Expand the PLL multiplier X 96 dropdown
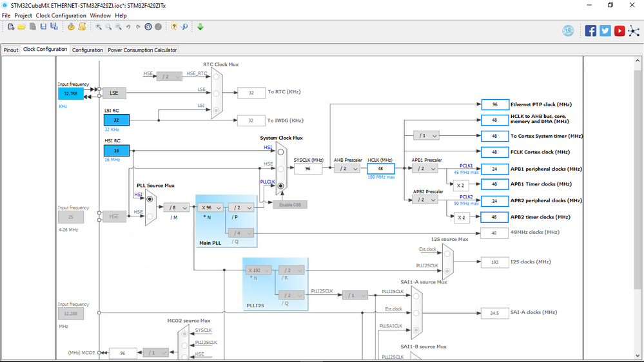The width and height of the screenshot is (644, 362). point(210,207)
